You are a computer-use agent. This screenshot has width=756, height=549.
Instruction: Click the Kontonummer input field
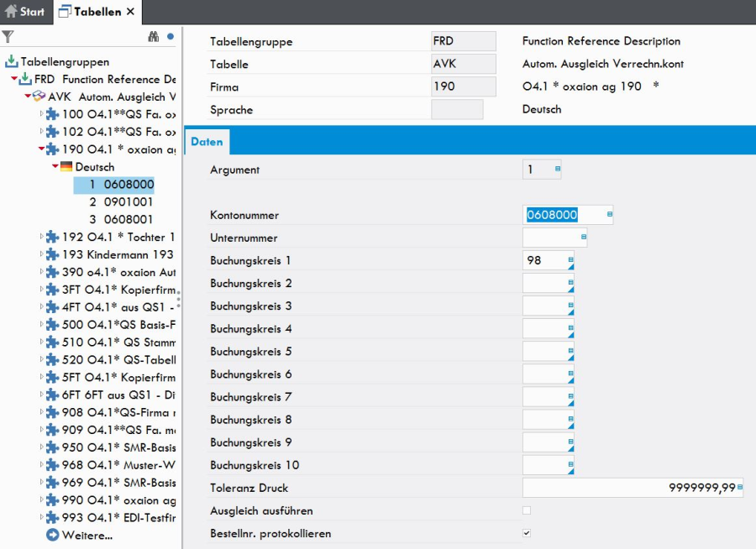[568, 215]
